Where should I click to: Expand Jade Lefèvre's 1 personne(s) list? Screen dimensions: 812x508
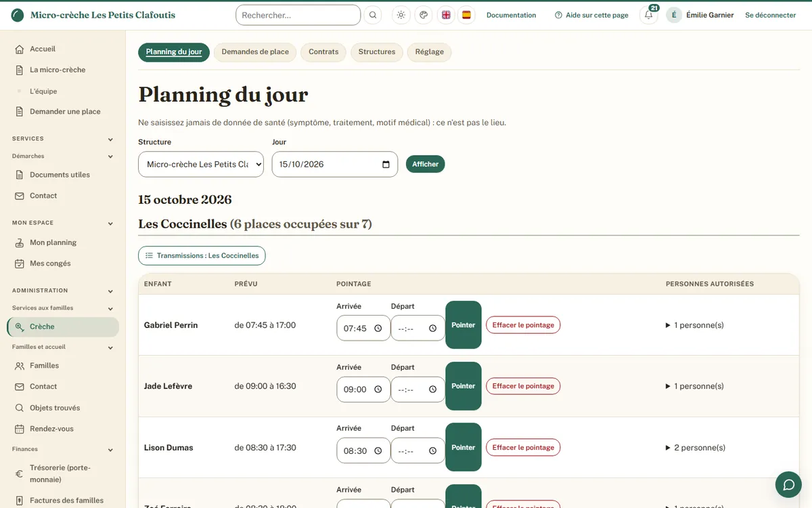pos(695,386)
